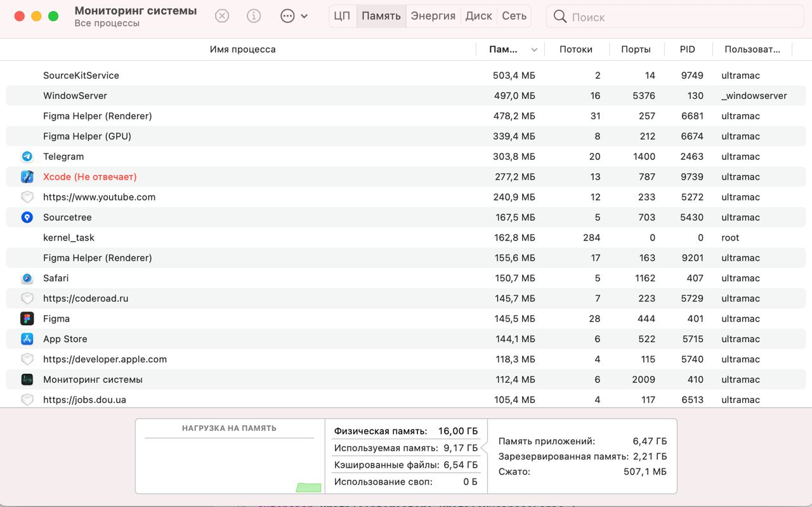The width and height of the screenshot is (812, 507).
Task: Click the 503,4 МБ memory value
Action: point(514,75)
